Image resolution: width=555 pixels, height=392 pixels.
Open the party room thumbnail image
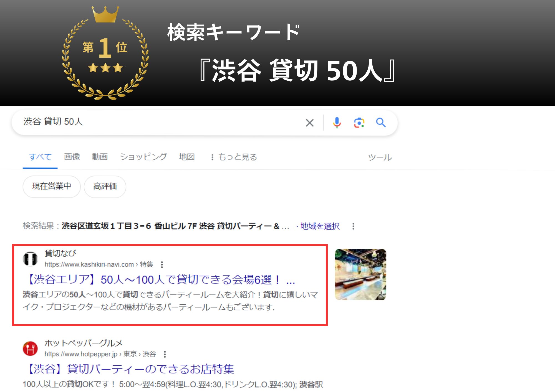click(x=360, y=274)
